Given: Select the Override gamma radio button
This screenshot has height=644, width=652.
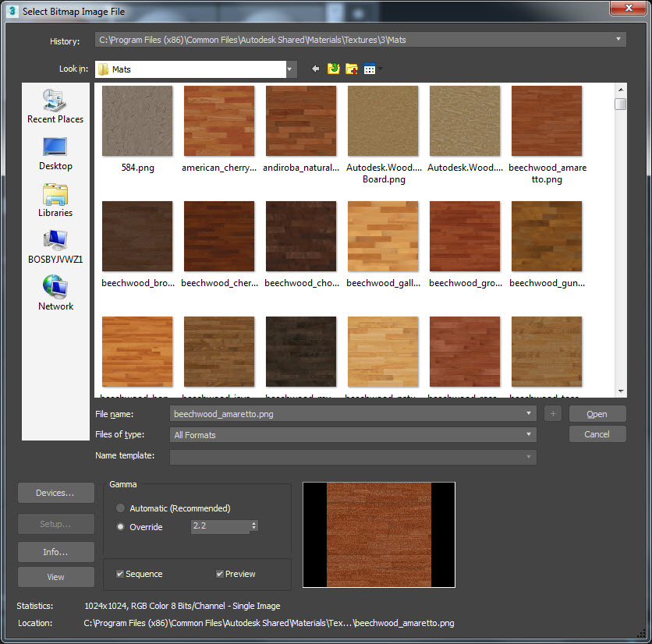Looking at the screenshot, I should click(x=121, y=527).
